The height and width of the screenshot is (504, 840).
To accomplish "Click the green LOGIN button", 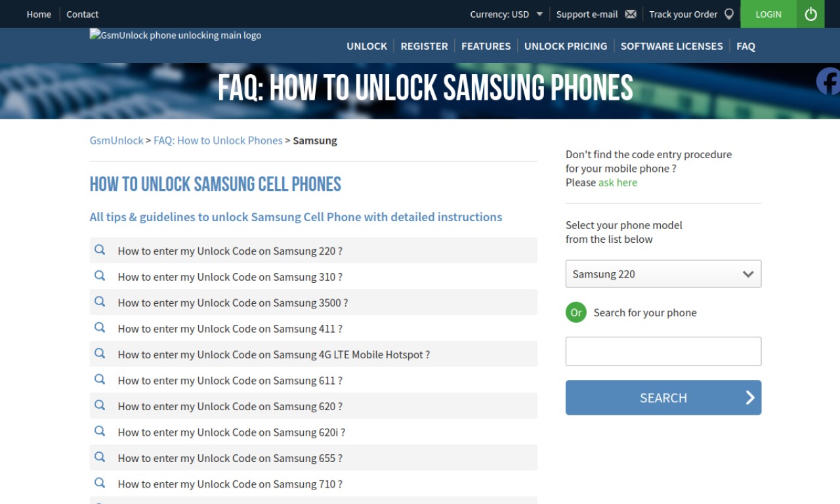I will pyautogui.click(x=768, y=14).
